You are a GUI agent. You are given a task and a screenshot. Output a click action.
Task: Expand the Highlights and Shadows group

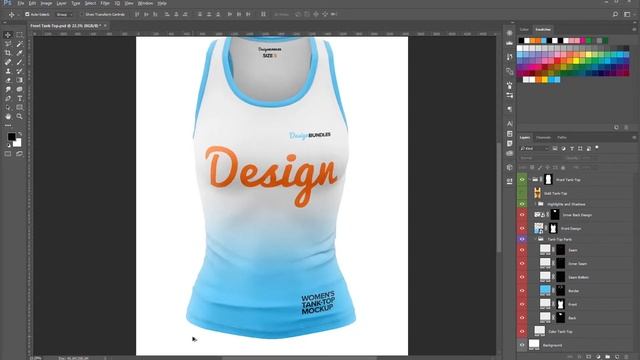(536, 204)
